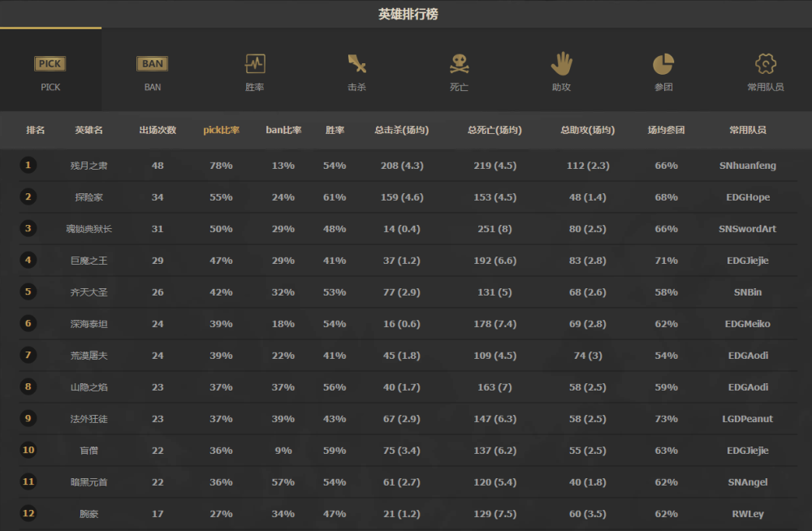Select hero name 魂锁典狱长

click(x=89, y=229)
